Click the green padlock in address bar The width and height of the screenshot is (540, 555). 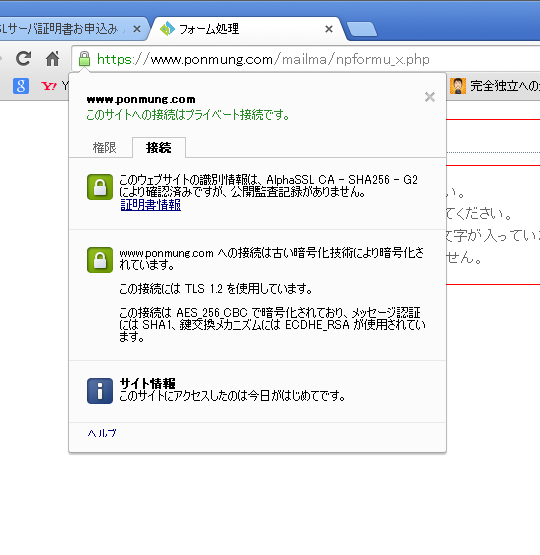pos(84,59)
